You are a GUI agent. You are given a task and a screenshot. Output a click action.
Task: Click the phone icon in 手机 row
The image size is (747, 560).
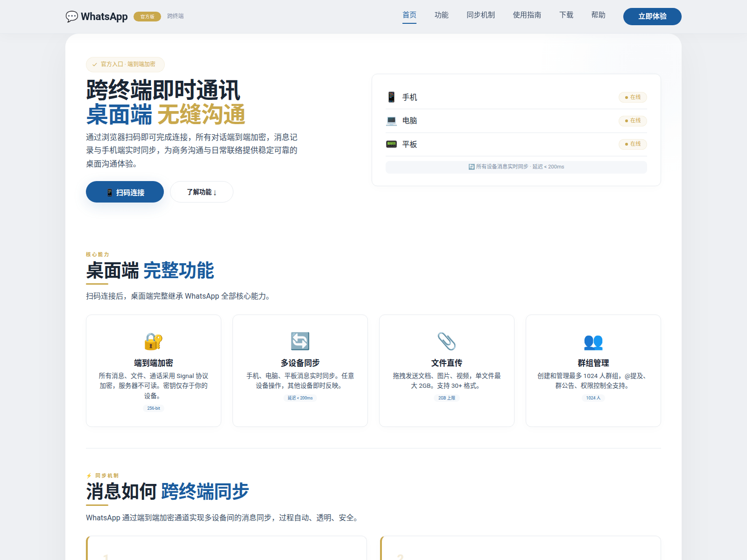391,97
